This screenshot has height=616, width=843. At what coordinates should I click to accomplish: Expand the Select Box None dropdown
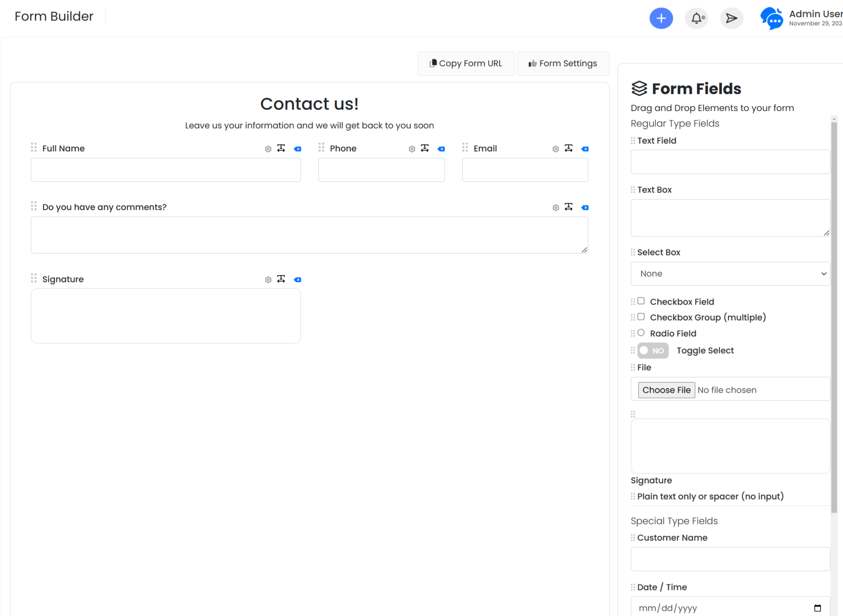[730, 274]
